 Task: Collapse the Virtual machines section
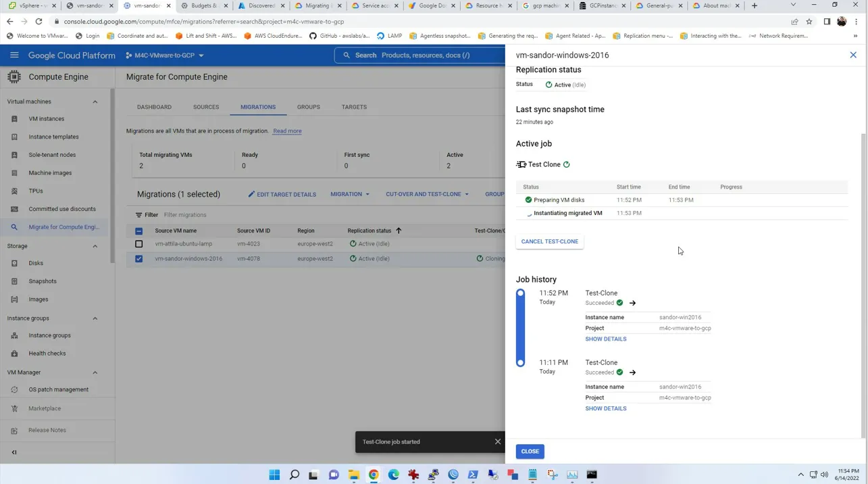click(x=95, y=101)
